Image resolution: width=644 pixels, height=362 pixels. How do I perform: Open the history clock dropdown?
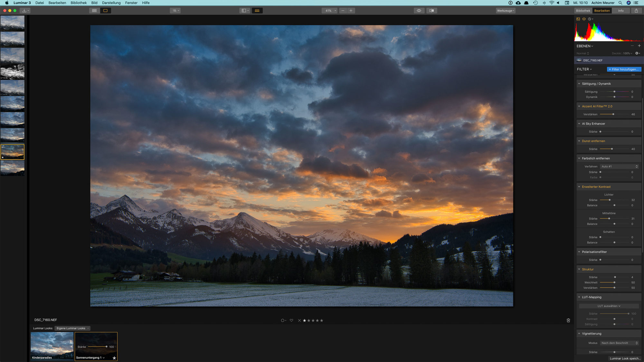point(591,19)
